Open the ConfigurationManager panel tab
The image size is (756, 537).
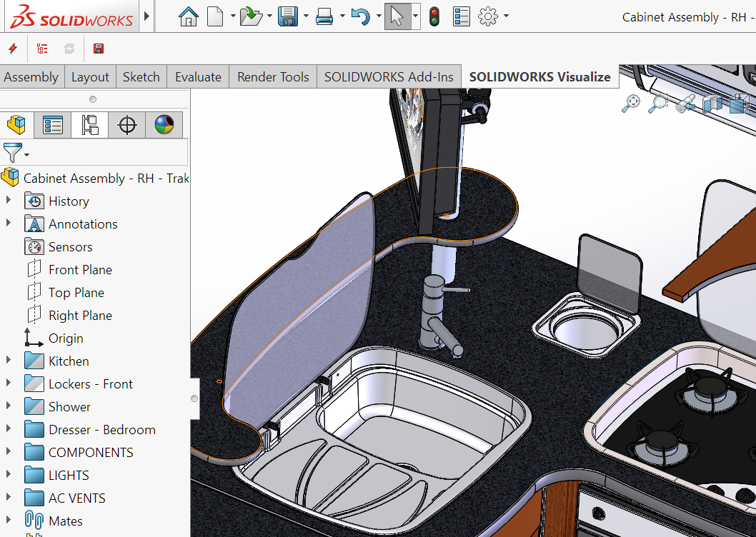click(90, 125)
